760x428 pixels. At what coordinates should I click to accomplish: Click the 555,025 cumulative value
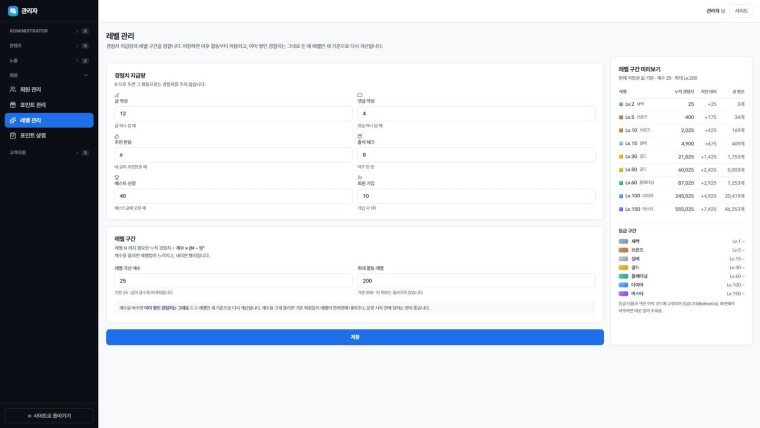click(x=684, y=209)
